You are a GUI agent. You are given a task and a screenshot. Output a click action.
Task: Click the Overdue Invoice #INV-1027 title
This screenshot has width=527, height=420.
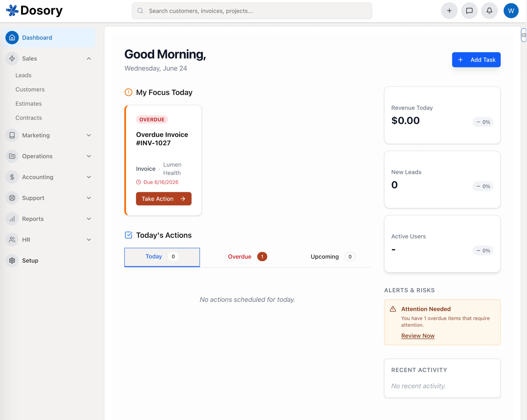(x=162, y=139)
